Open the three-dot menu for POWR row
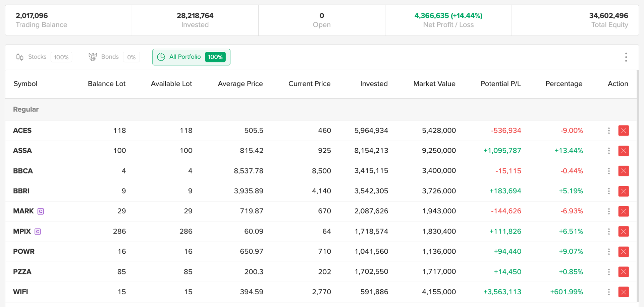Screen dimensions: 644x307 (x=609, y=251)
